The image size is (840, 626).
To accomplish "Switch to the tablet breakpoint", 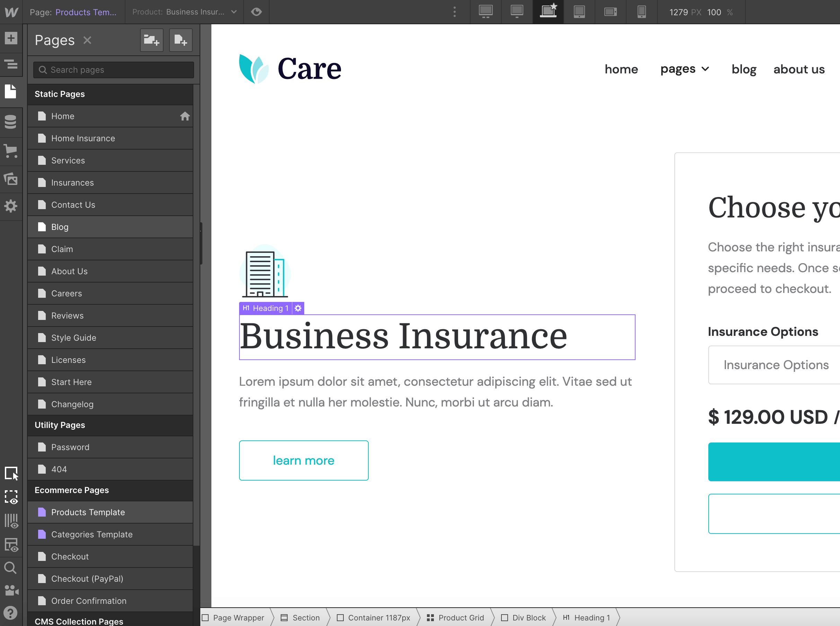I will tap(579, 12).
